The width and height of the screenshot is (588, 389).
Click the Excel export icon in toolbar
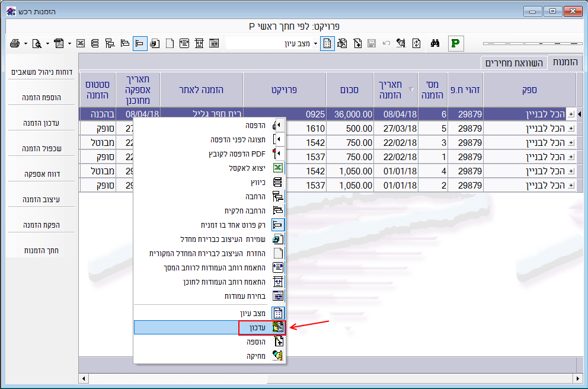pos(81,43)
